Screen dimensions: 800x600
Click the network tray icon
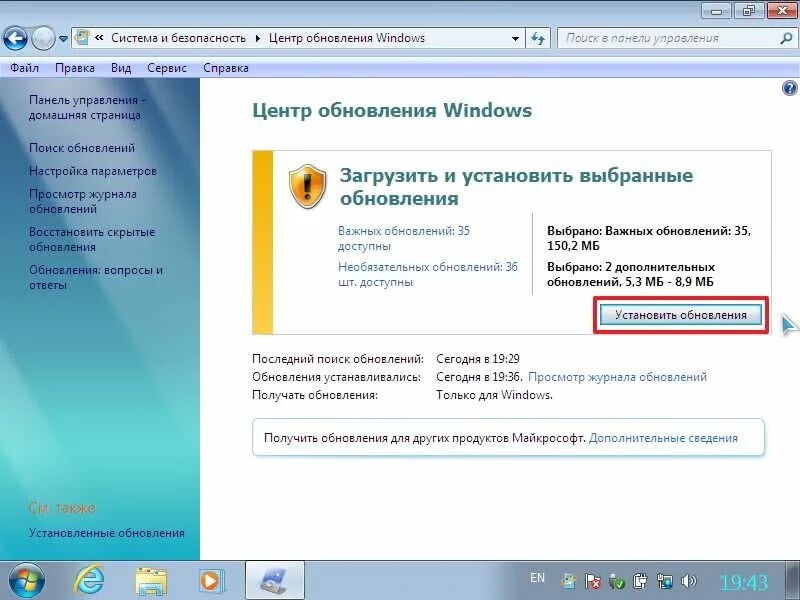[x=665, y=581]
